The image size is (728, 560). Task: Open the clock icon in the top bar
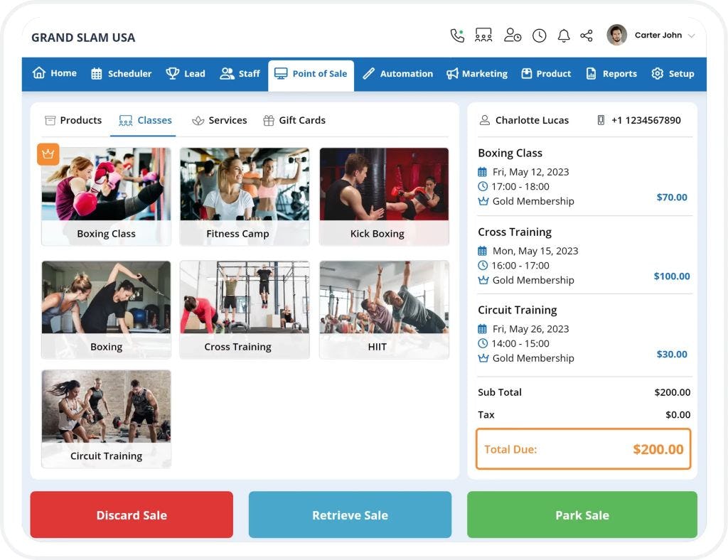pyautogui.click(x=540, y=35)
